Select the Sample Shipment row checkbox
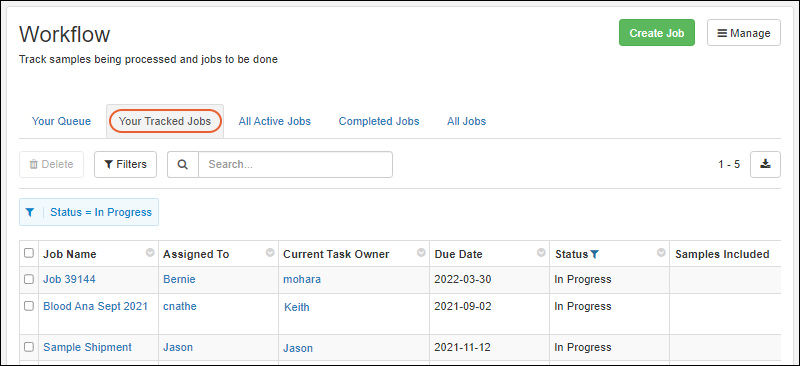The width and height of the screenshot is (800, 366). tap(29, 347)
